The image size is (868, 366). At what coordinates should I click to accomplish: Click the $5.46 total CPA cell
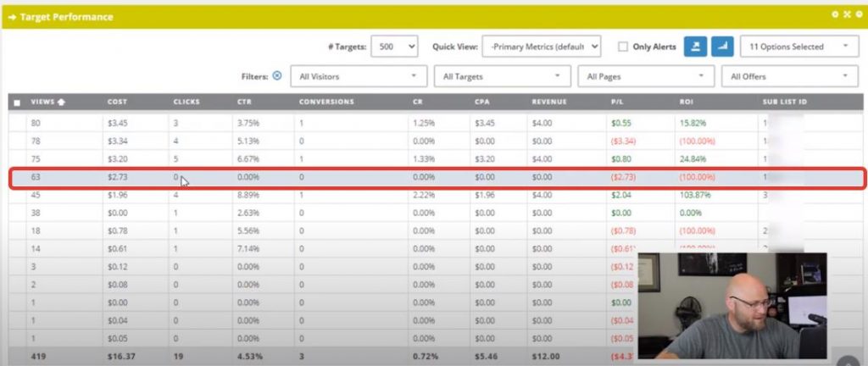pos(486,357)
